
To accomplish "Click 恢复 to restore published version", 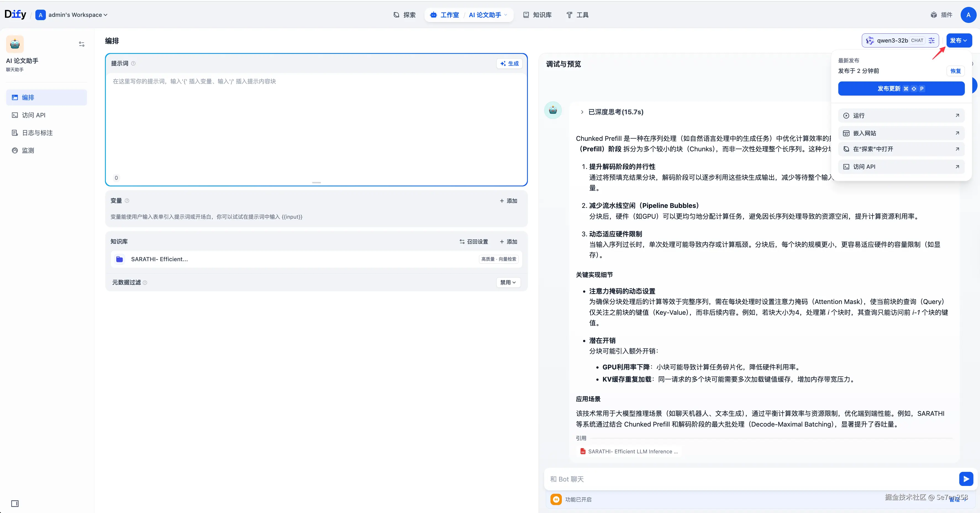I will 955,71.
